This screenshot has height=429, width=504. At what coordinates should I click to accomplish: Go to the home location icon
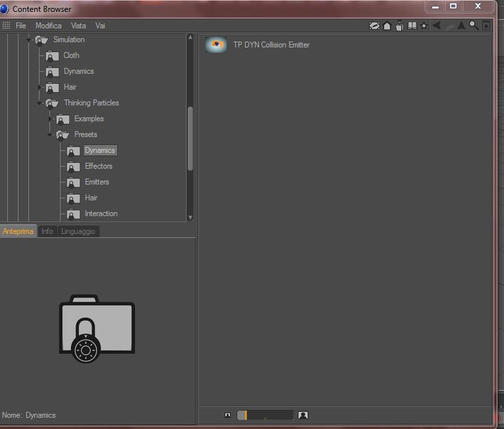[387, 26]
